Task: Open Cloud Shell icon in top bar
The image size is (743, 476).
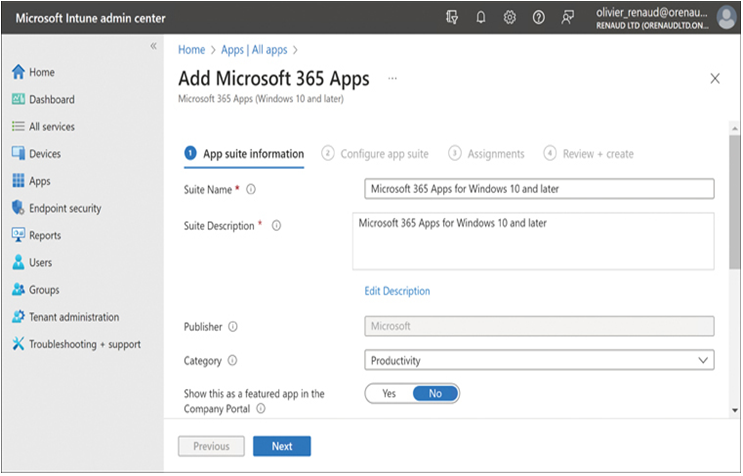Action: [452, 18]
